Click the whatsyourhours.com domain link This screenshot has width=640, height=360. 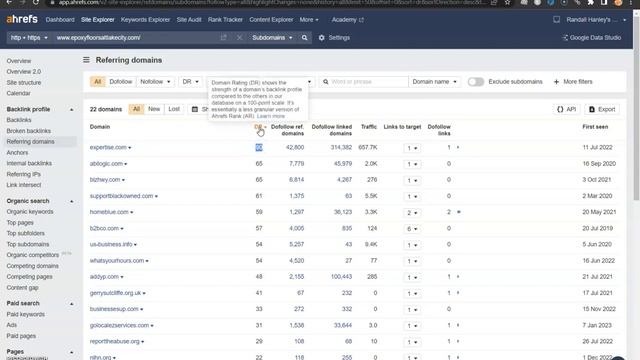[x=117, y=261]
